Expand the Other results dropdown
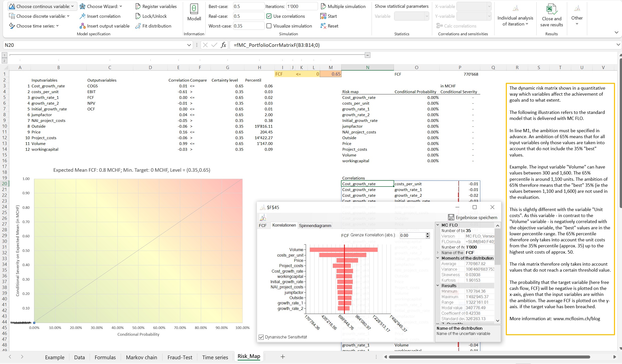622x364 pixels. 577,18
